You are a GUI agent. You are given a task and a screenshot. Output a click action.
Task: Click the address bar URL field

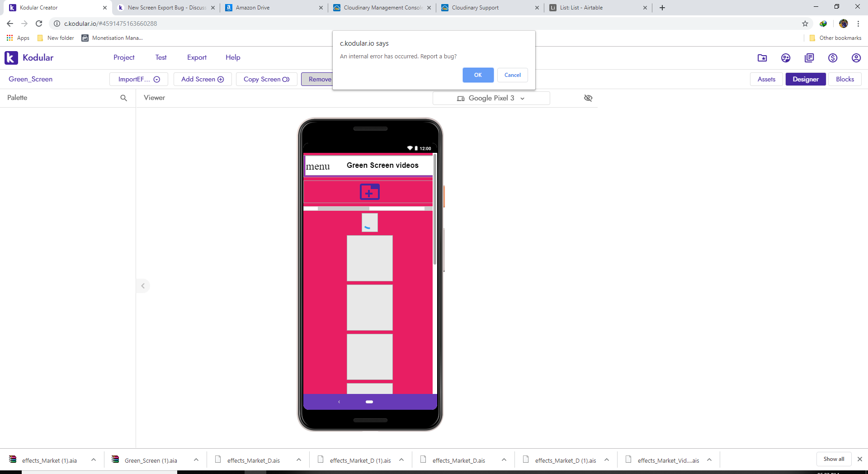[425, 24]
